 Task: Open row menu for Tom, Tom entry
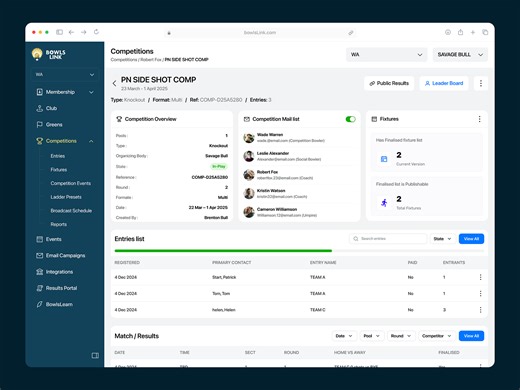(x=480, y=293)
